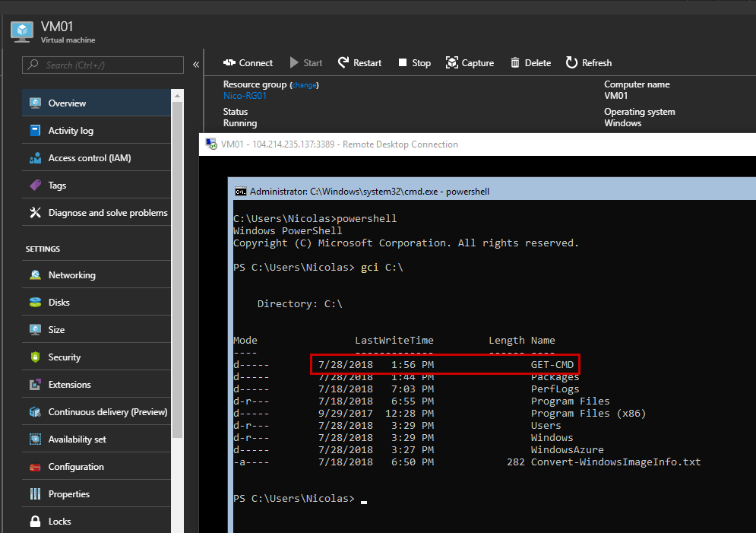The width and height of the screenshot is (756, 533).
Task: Click the cmd.exe window title icon
Action: 241,192
